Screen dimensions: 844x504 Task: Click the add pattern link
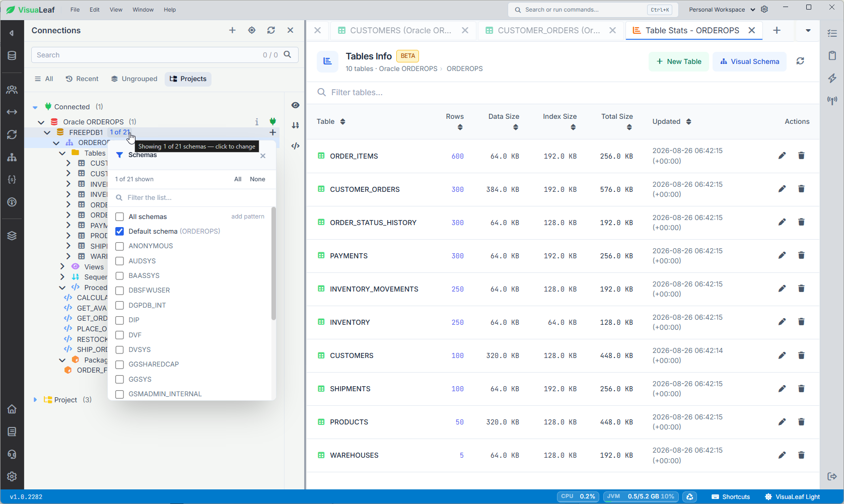click(248, 217)
